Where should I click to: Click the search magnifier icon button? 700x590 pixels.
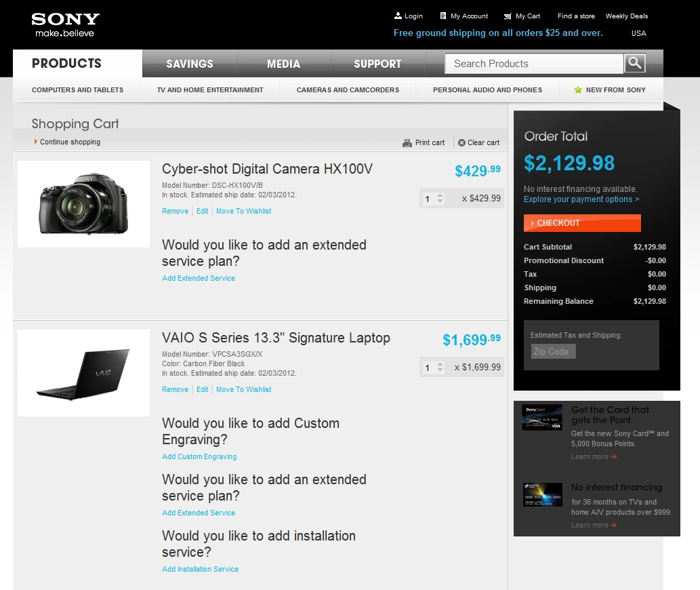[634, 63]
